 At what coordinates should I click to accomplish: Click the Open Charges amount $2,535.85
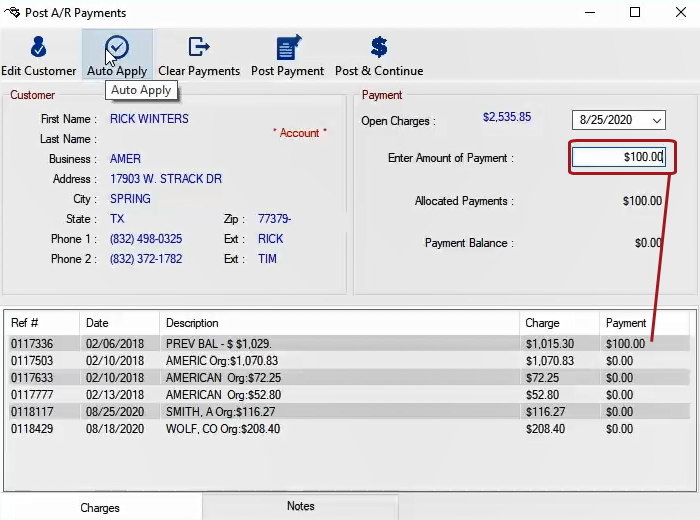507,117
